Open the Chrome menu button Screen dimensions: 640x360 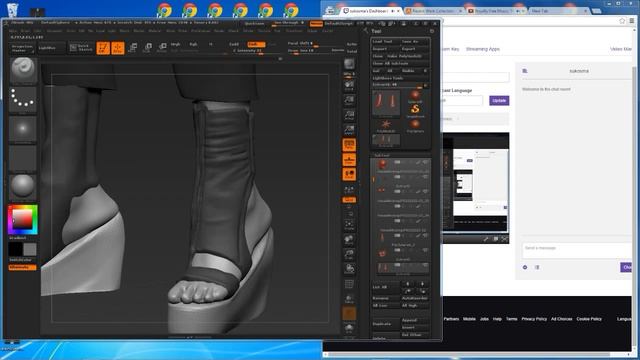tap(632, 21)
